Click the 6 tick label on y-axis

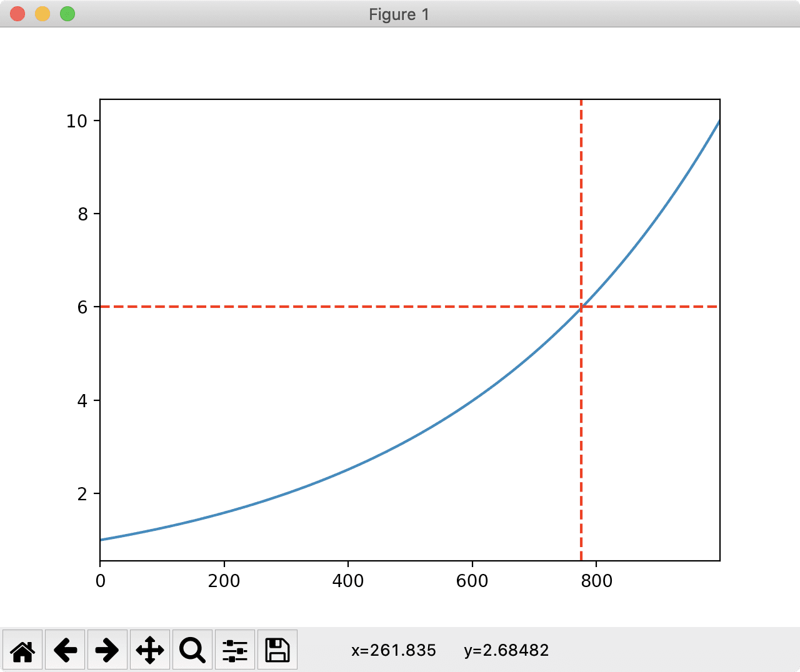[x=82, y=307]
